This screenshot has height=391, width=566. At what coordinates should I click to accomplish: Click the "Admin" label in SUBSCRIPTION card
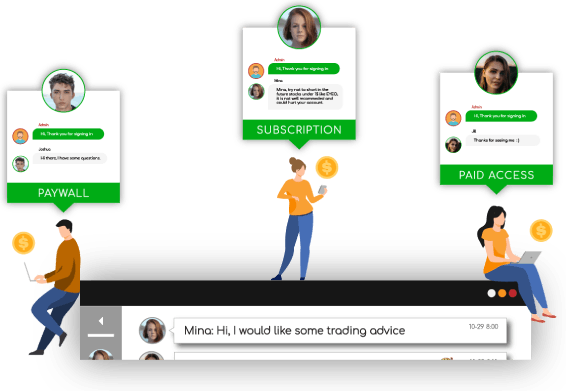tap(279, 60)
